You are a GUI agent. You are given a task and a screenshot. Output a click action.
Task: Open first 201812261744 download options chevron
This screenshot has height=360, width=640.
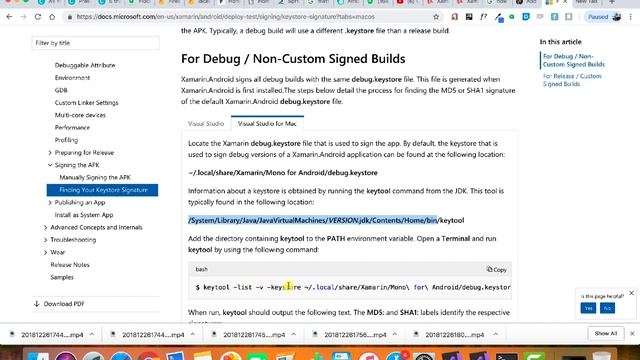pyautogui.click(x=92, y=334)
